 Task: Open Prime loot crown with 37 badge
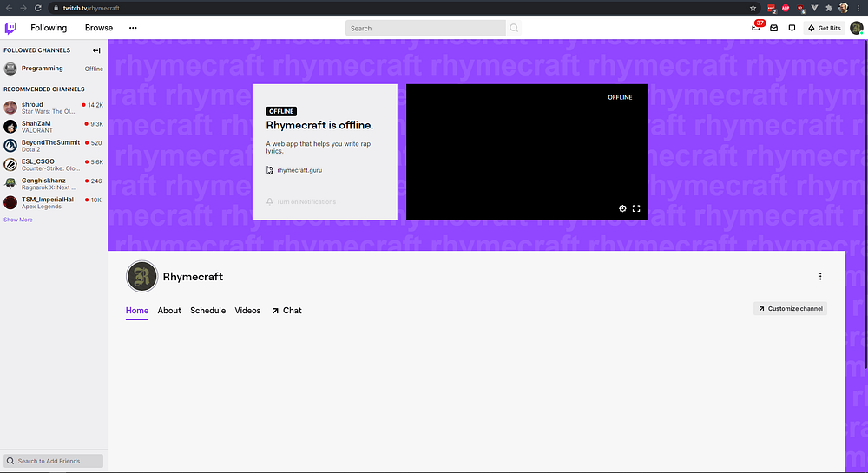click(x=756, y=27)
